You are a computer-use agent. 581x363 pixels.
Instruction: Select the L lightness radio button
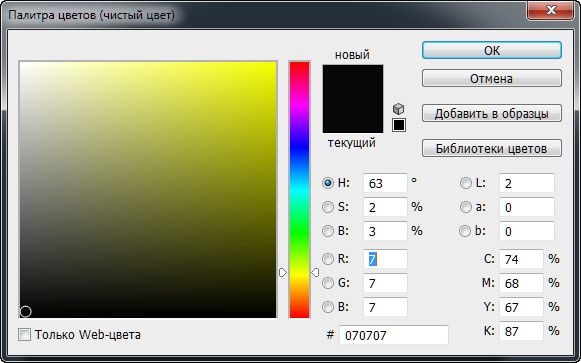[x=465, y=183]
